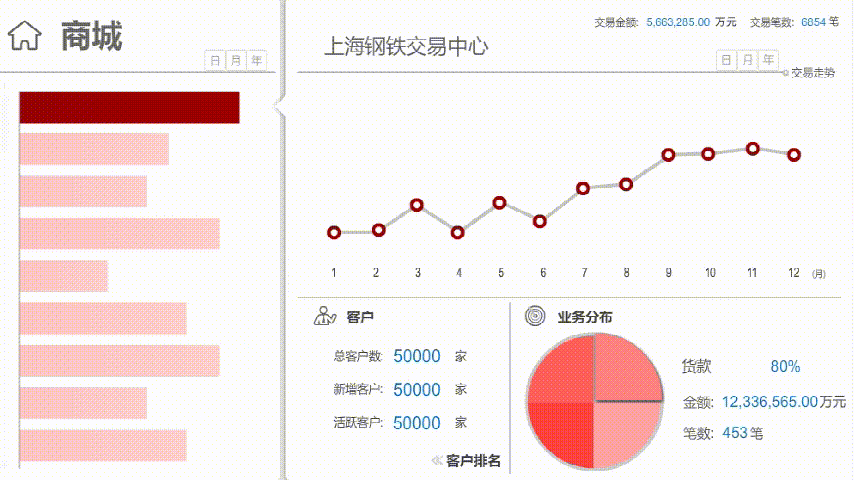Switch 商城 panel to 年 view

(258, 61)
